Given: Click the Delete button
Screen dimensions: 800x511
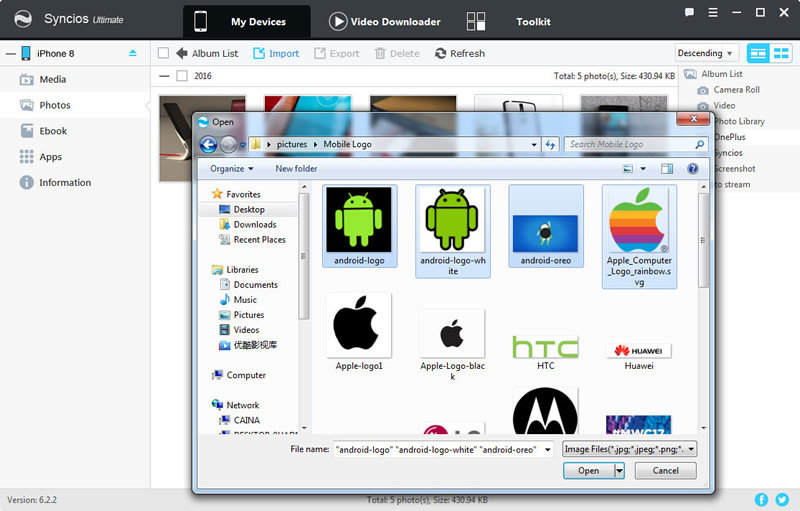Looking at the screenshot, I should click(397, 53).
